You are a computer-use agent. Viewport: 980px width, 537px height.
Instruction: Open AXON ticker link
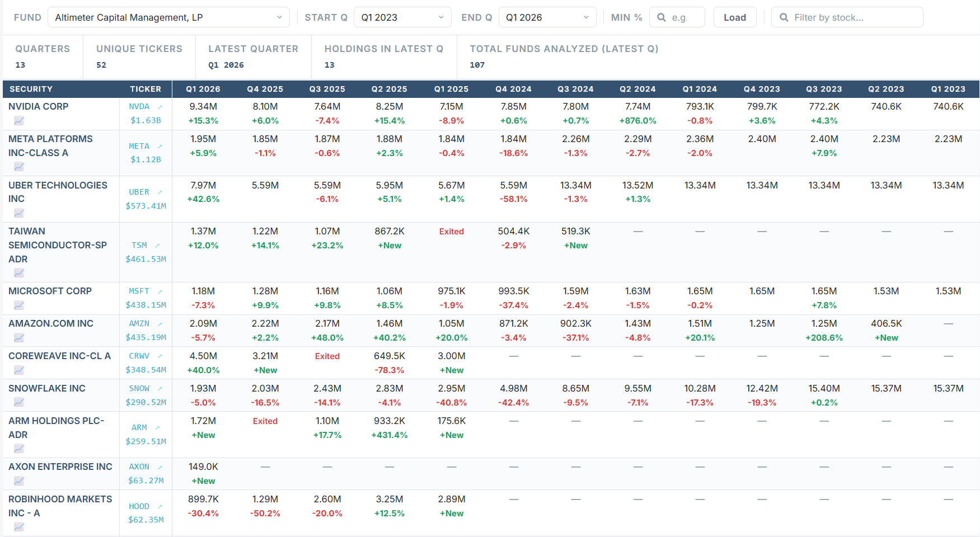click(x=139, y=467)
